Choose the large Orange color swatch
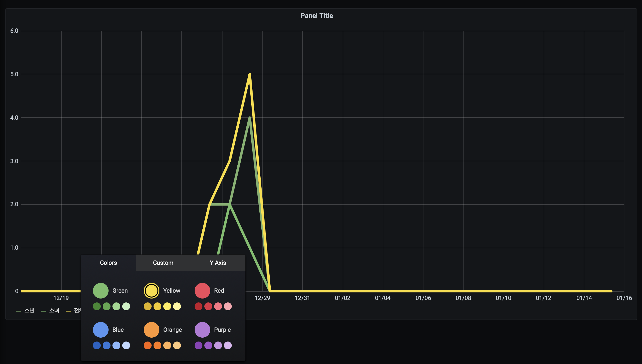The image size is (642, 364). 151,330
